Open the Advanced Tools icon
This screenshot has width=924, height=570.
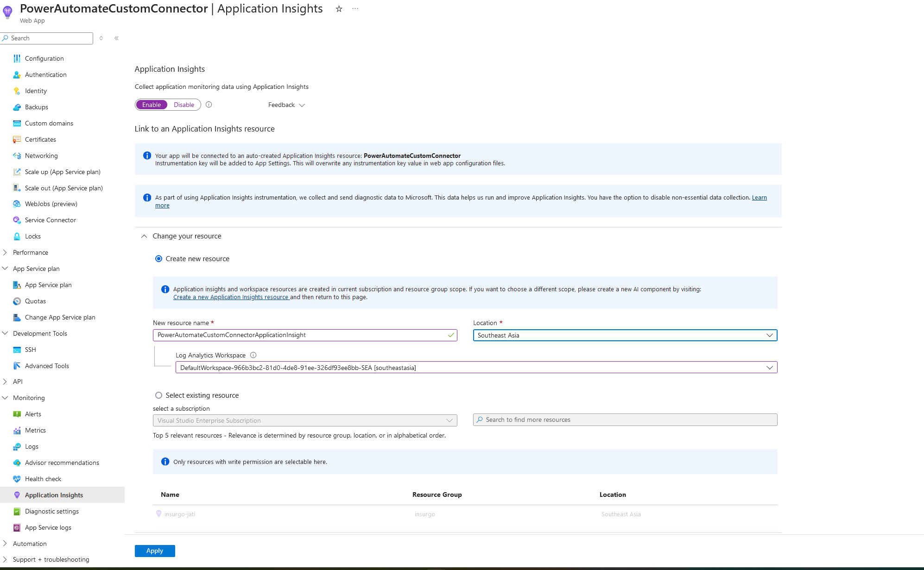tap(17, 366)
